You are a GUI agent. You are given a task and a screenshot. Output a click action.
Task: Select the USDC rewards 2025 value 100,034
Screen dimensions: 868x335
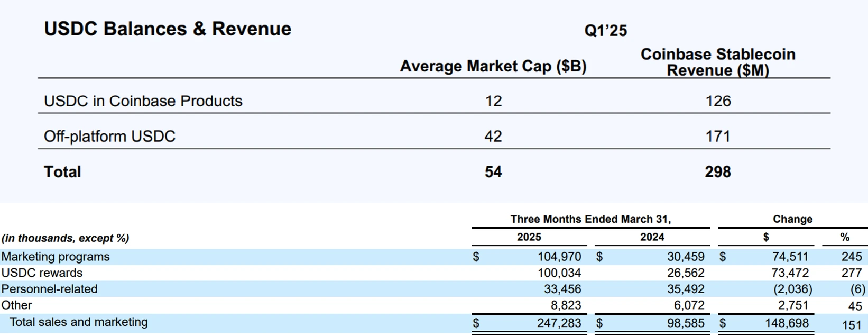[559, 273]
